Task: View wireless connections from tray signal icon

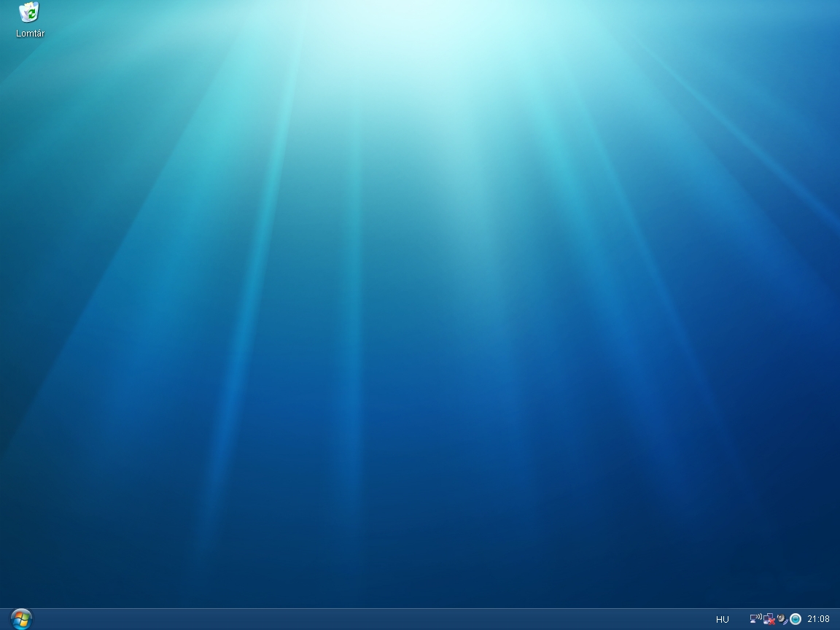Action: pos(755,619)
